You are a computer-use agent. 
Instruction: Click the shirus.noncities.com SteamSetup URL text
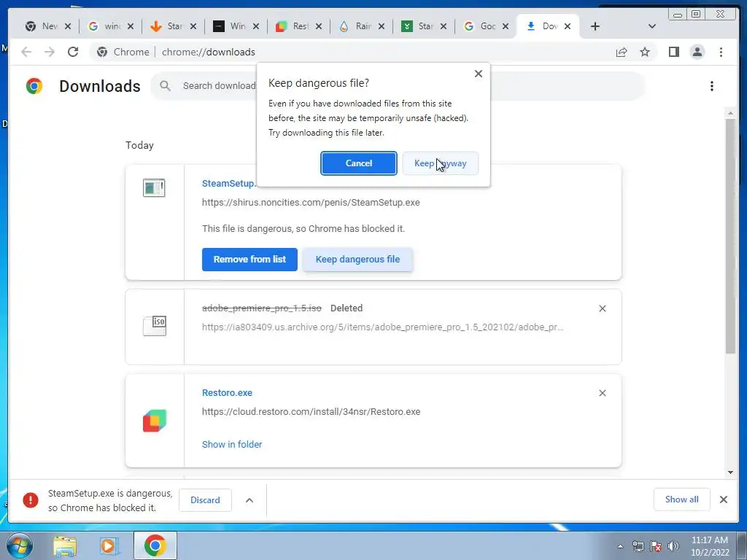(x=311, y=203)
